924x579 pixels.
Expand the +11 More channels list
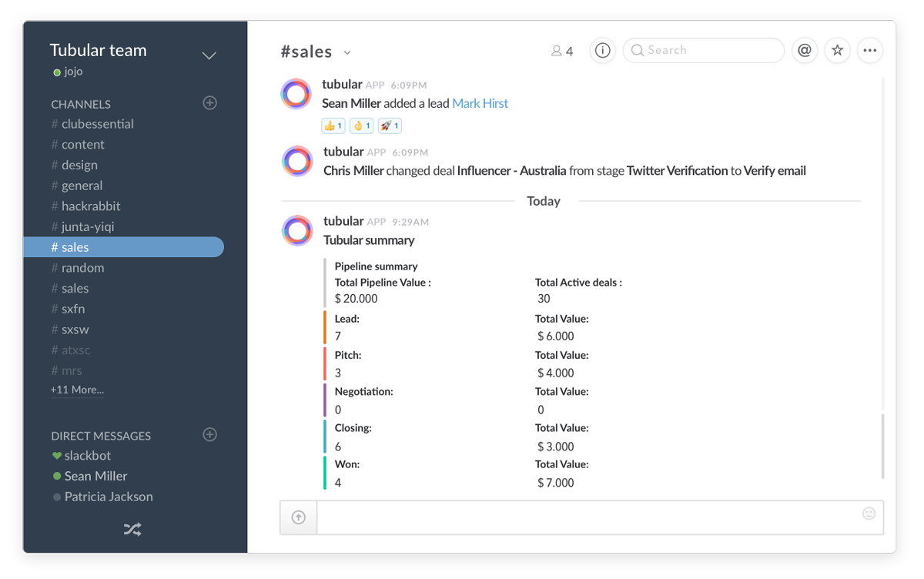point(77,390)
